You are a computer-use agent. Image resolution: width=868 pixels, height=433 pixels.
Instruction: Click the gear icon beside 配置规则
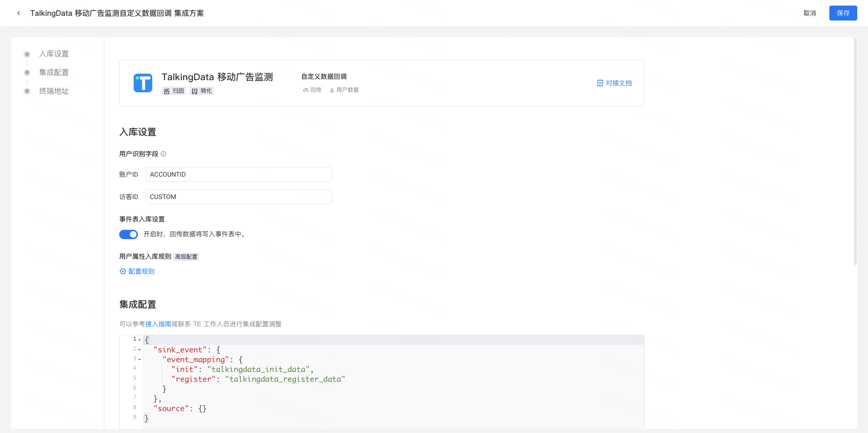122,271
